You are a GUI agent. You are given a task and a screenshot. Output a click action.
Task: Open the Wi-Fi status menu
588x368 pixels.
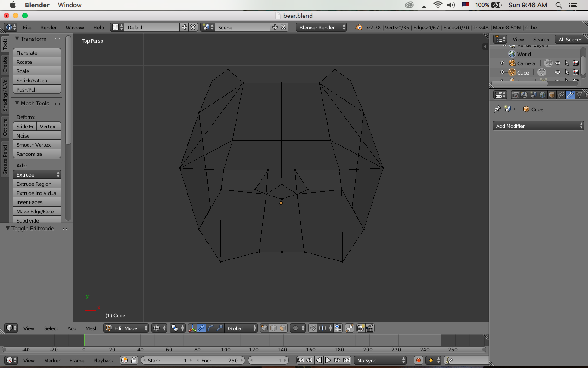[438, 5]
